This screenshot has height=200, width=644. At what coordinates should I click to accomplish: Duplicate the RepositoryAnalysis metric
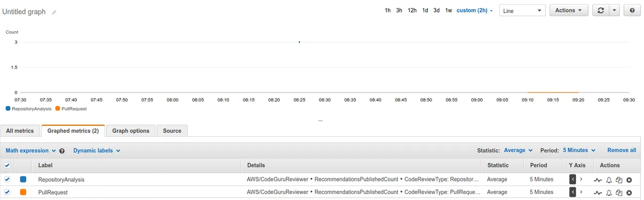[x=619, y=179]
